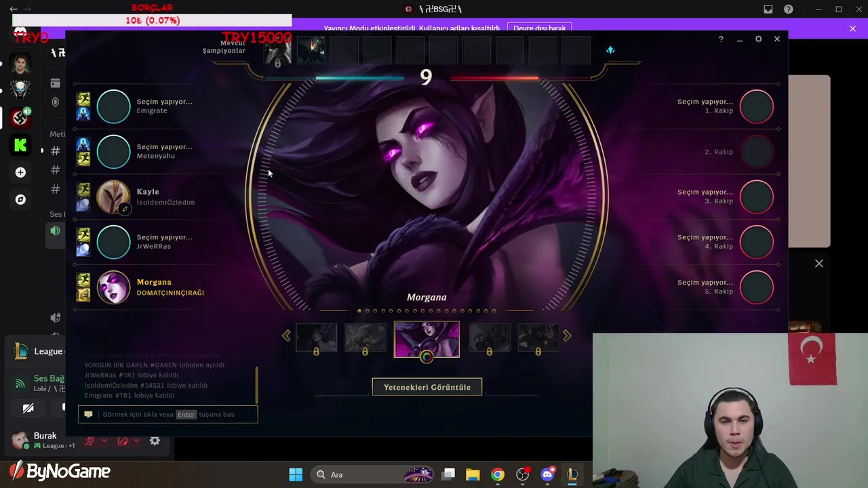The height and width of the screenshot is (488, 868).
Task: Click Burak's Discord avatar
Action: coord(20,441)
